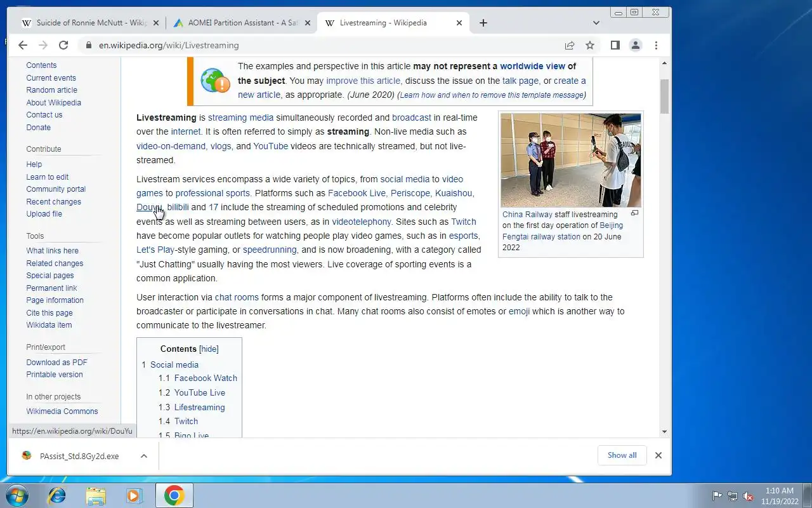The height and width of the screenshot is (508, 812).
Task: Close the AOMEI Partition Assistant tab
Action: (307, 23)
